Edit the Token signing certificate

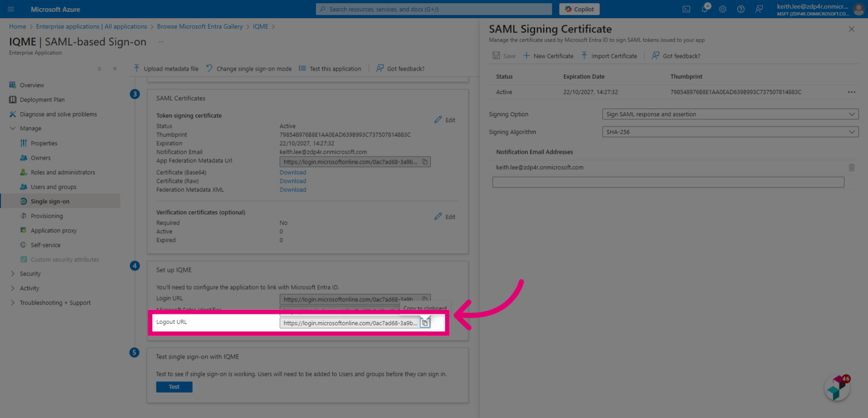click(445, 120)
